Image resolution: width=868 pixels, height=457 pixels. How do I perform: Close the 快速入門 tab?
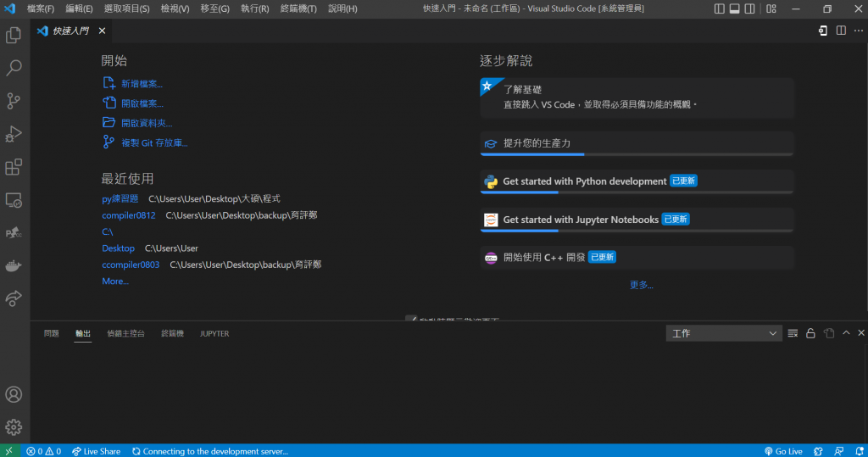point(102,31)
